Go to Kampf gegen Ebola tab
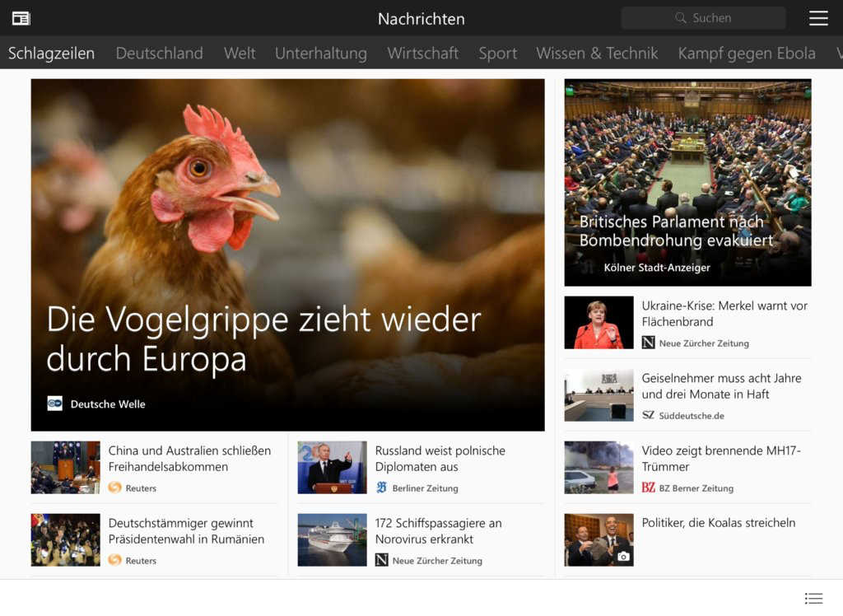The width and height of the screenshot is (843, 616). coord(746,54)
